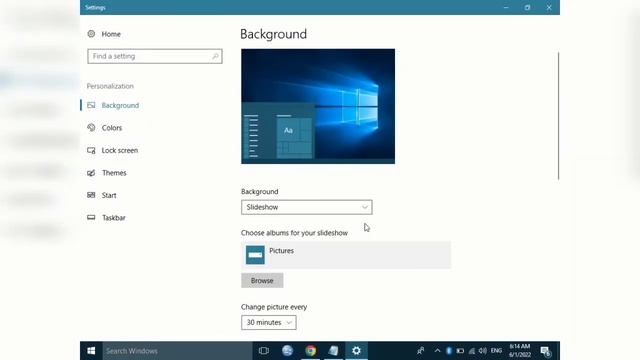Click the Bluetooth tray icon

[x=449, y=351]
